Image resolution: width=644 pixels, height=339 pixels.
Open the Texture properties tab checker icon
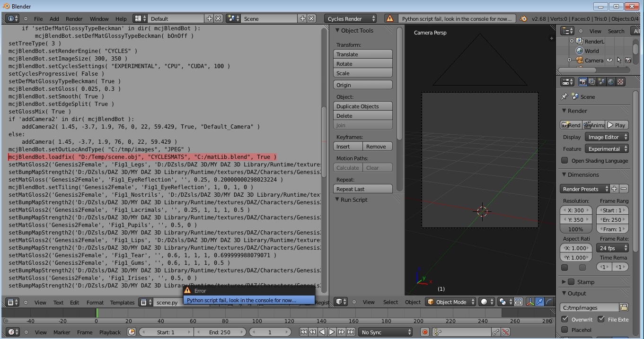coord(620,82)
